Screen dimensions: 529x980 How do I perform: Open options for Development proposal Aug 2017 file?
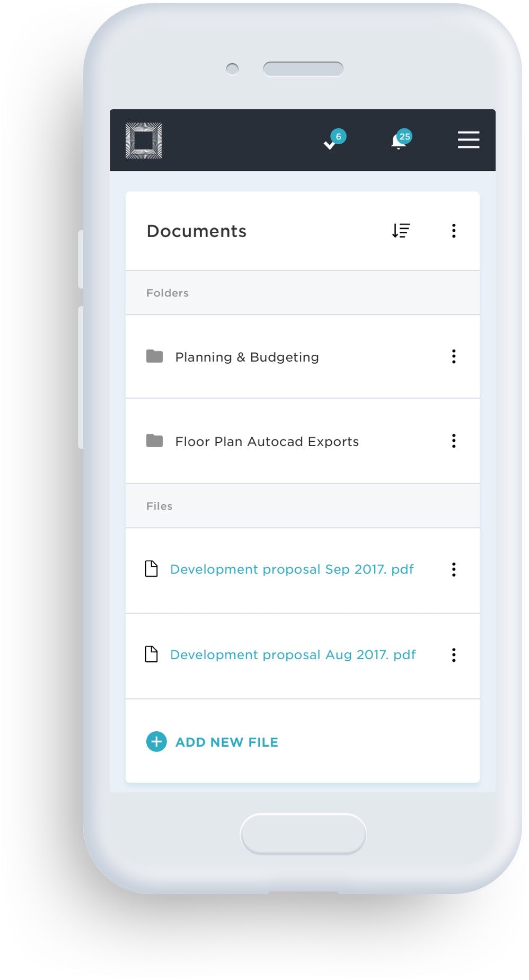pos(454,655)
